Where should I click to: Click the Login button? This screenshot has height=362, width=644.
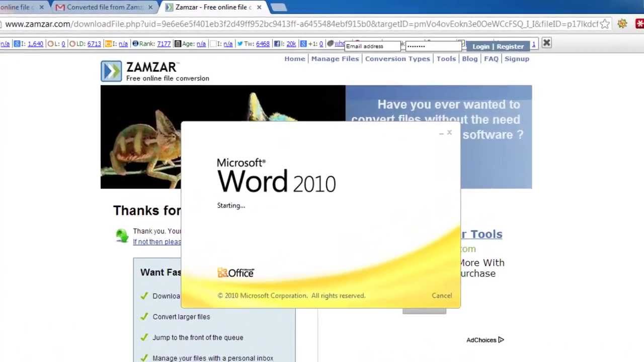(x=480, y=46)
